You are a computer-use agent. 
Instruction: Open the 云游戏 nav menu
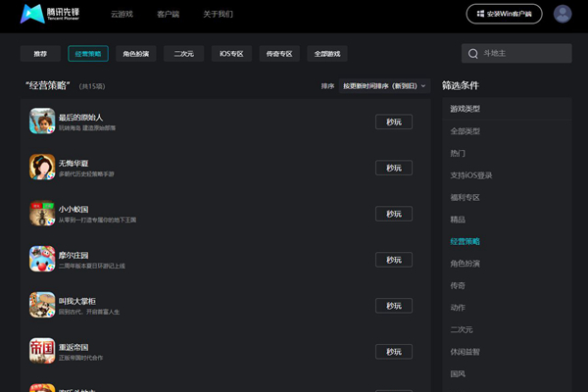pyautogui.click(x=122, y=14)
